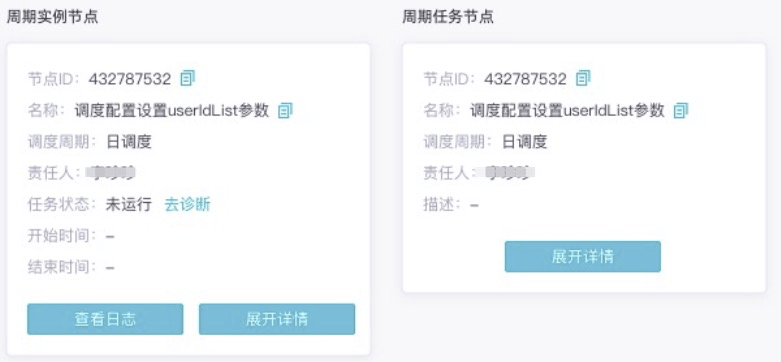The height and width of the screenshot is (362, 781).
Task: Select node ID 432787532 in 周期实例节点 card
Action: (130, 79)
